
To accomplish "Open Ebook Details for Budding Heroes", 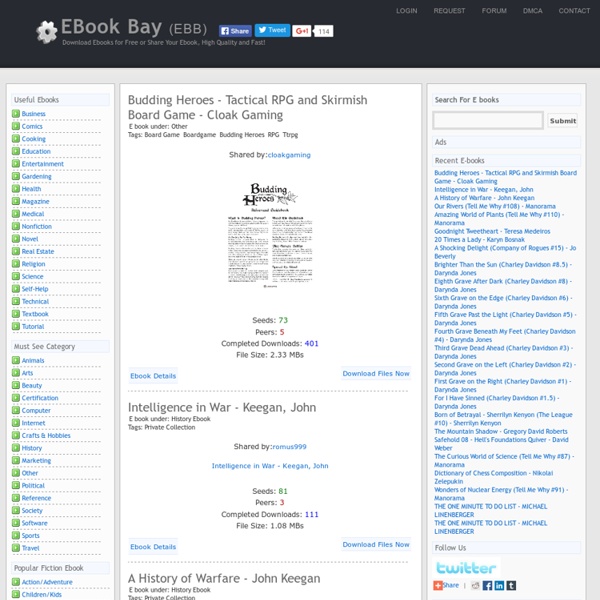I will (x=153, y=376).
